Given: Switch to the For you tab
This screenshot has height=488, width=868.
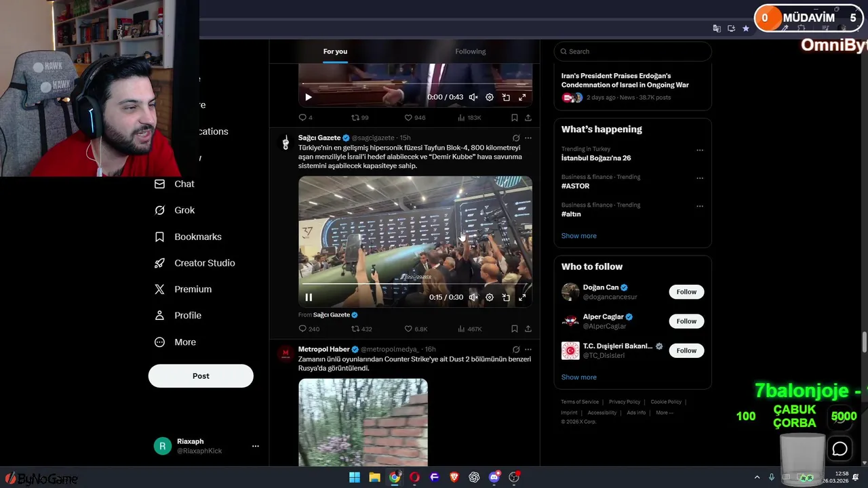Looking at the screenshot, I should pos(335,52).
